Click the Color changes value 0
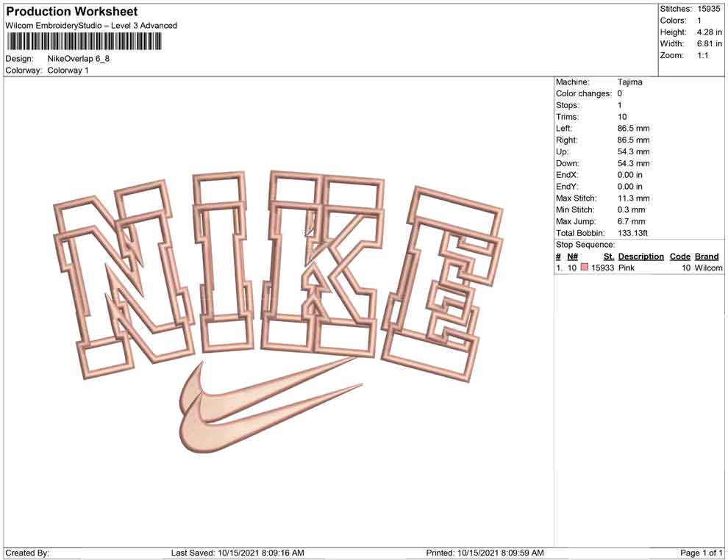The height and width of the screenshot is (560, 728). coord(620,93)
